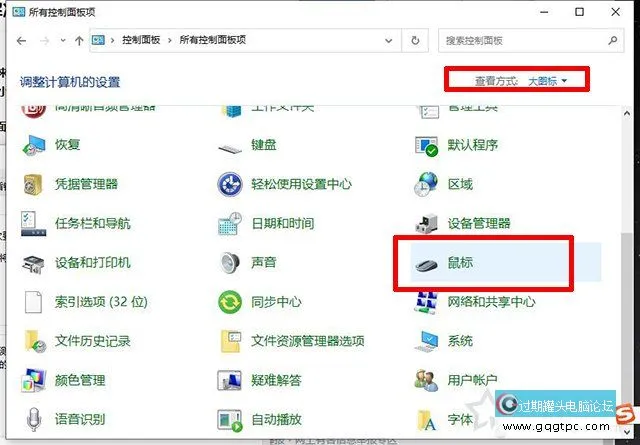Click the 日期和时间 calendar icon

[230, 224]
